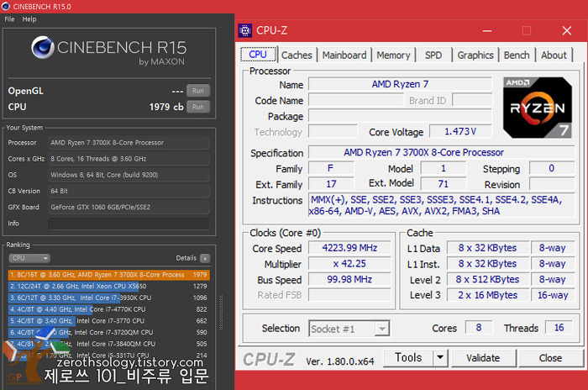Screen dimensions: 588x390
Task: Minimize the CPU-Z window
Action: (487, 31)
